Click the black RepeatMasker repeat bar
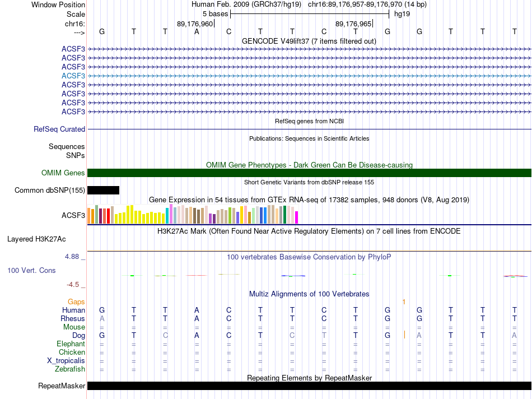The image size is (532, 399). pos(309,386)
